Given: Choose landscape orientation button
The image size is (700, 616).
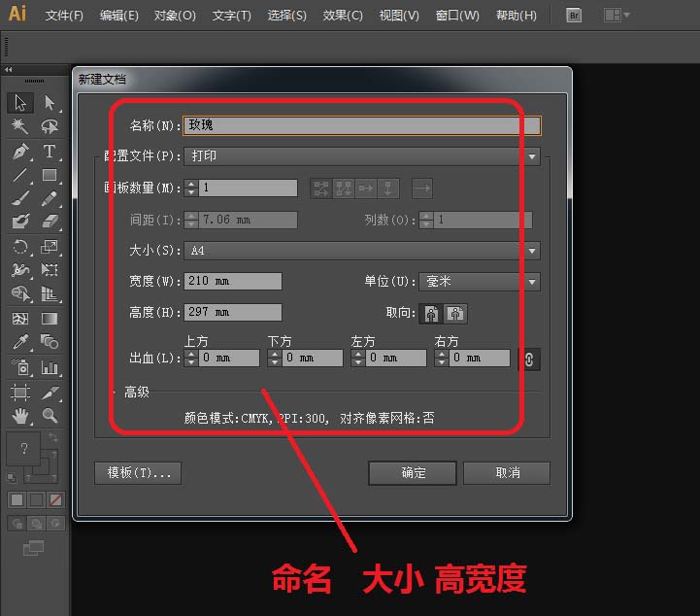Looking at the screenshot, I should 455,313.
